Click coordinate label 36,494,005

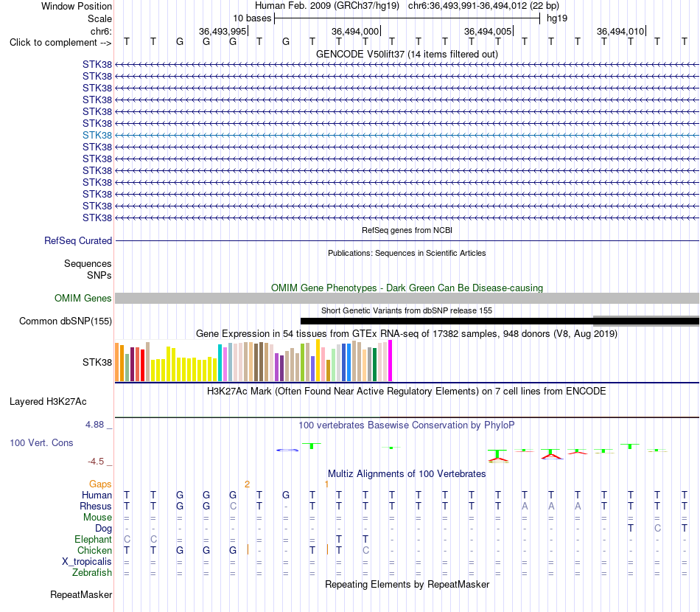click(488, 31)
